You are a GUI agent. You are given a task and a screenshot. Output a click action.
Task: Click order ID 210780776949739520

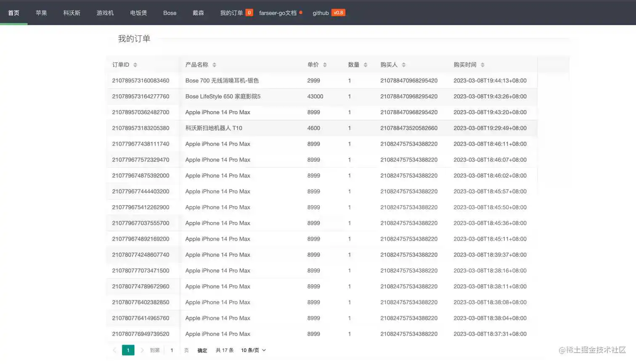tap(140, 334)
